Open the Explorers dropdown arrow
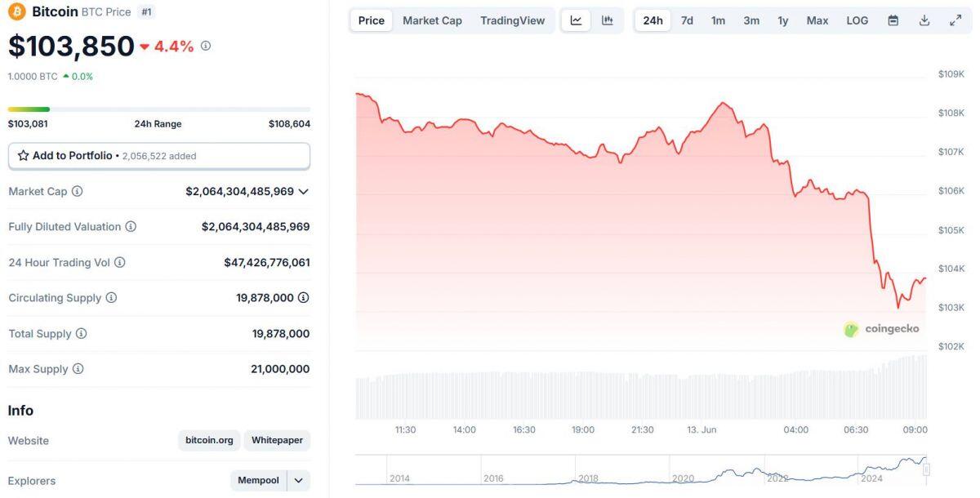The width and height of the screenshot is (980, 498). click(298, 481)
